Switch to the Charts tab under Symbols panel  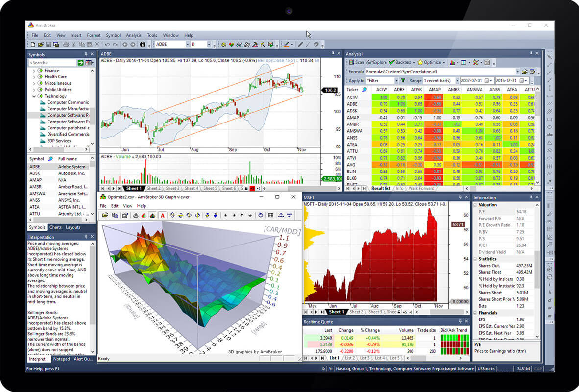pos(55,227)
